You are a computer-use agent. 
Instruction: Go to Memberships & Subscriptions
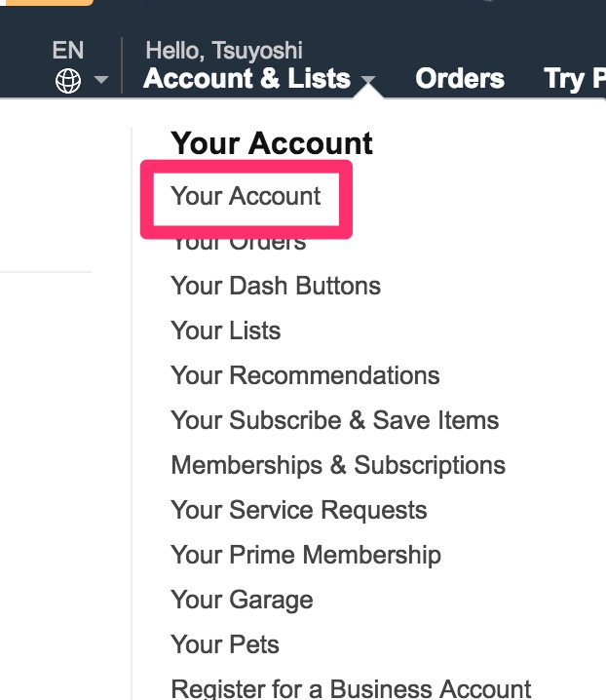(x=338, y=465)
